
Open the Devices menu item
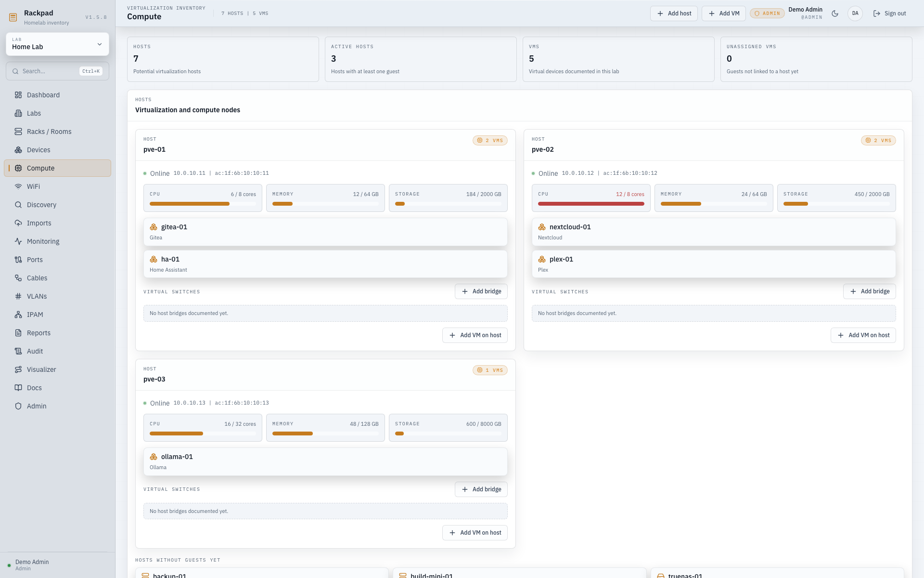pos(57,150)
